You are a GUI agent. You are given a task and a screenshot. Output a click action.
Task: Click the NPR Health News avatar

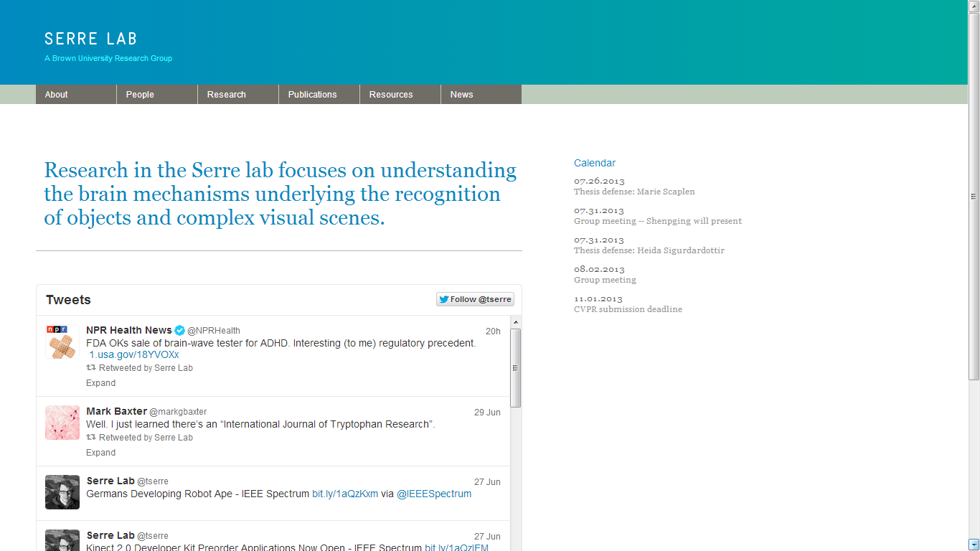pyautogui.click(x=62, y=342)
